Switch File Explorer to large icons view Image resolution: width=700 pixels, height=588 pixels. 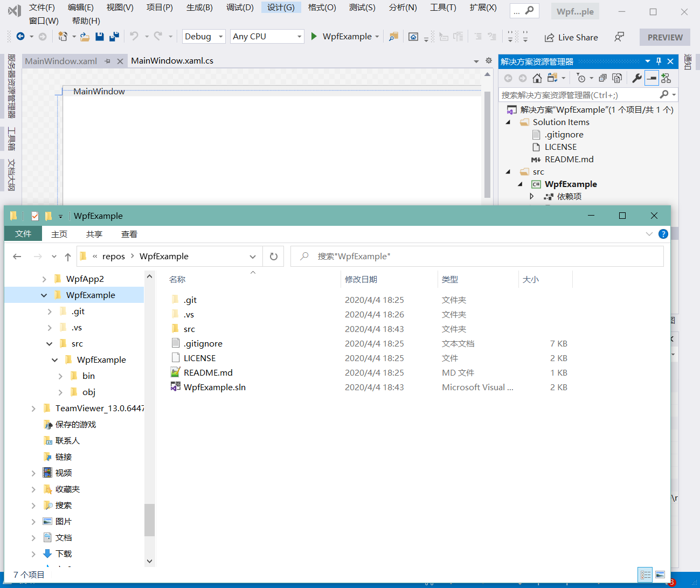[660, 575]
